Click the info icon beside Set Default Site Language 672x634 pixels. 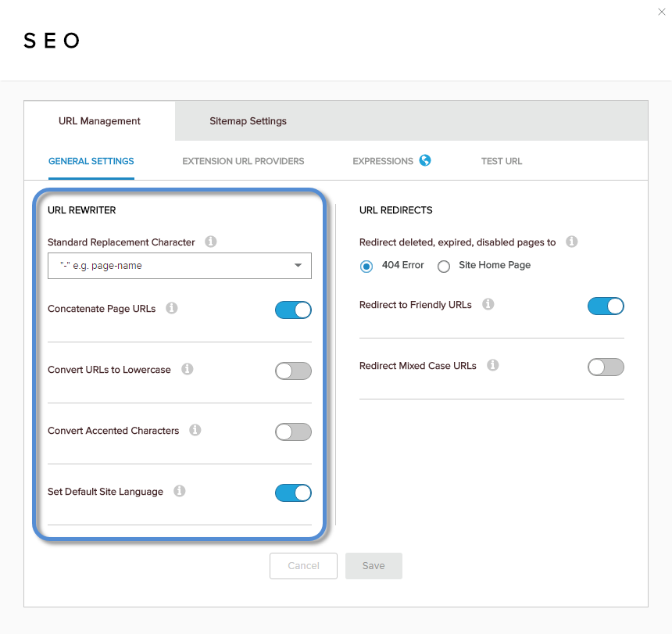179,491
